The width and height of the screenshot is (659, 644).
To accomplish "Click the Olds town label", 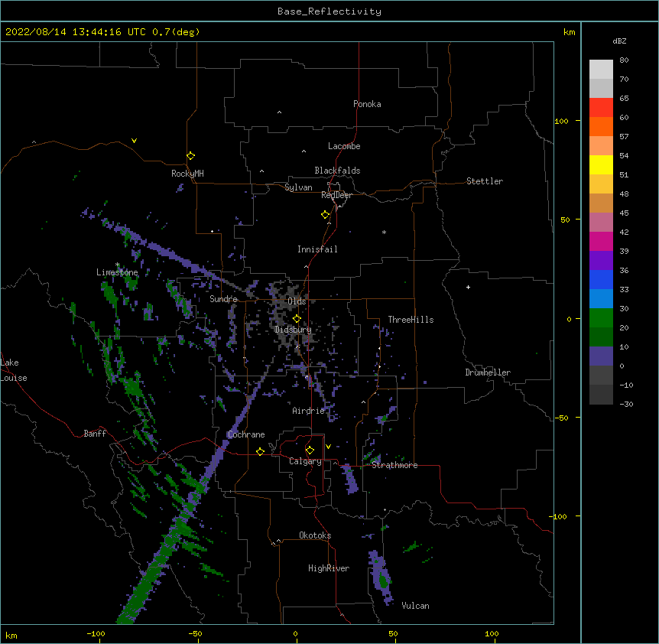I will (x=297, y=301).
